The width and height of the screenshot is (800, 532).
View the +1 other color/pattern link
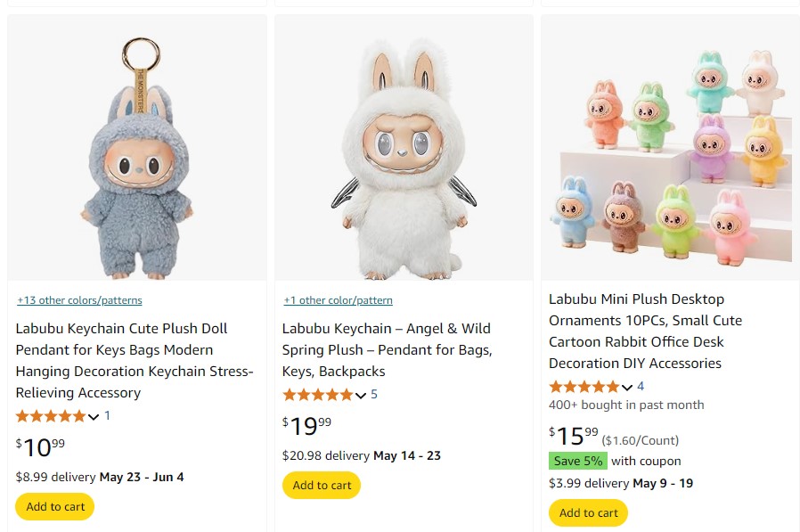(338, 300)
